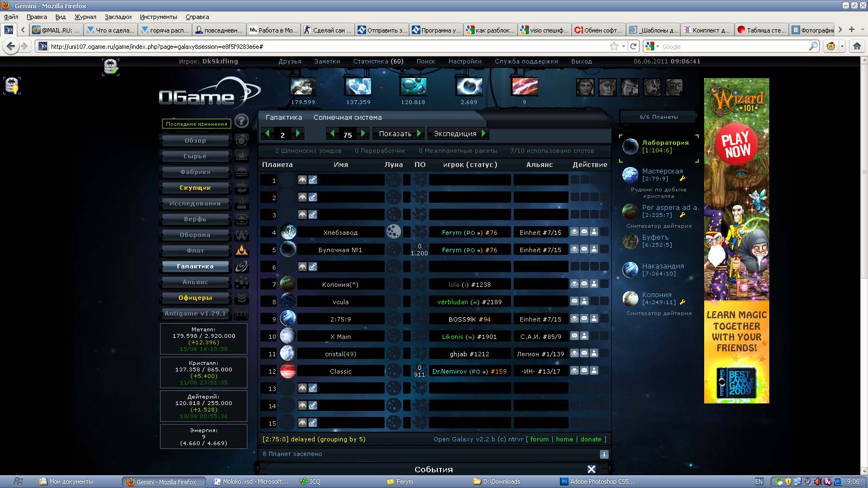Click the dark matter icon showing 2.689
868x488 pixels.
pos(469,87)
